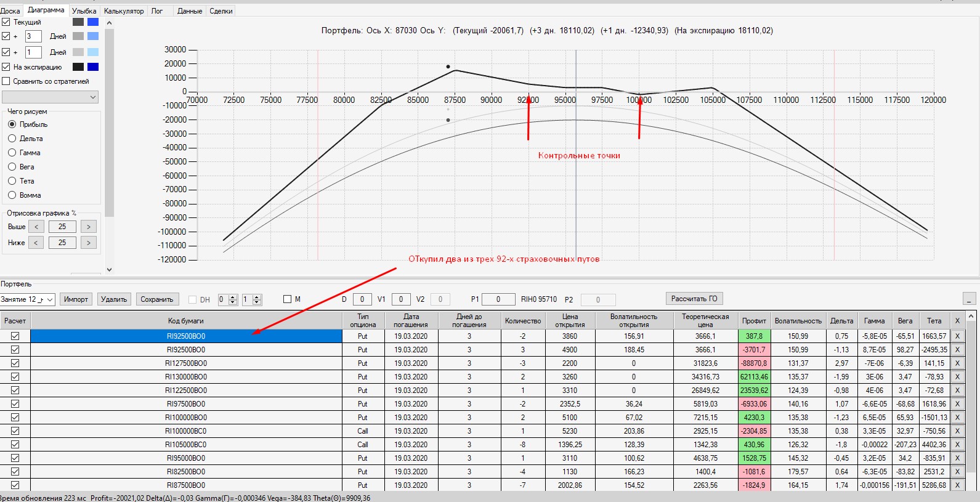The height and width of the screenshot is (502, 980).
Task: Click the second DH spinner arrows
Action: (x=257, y=299)
